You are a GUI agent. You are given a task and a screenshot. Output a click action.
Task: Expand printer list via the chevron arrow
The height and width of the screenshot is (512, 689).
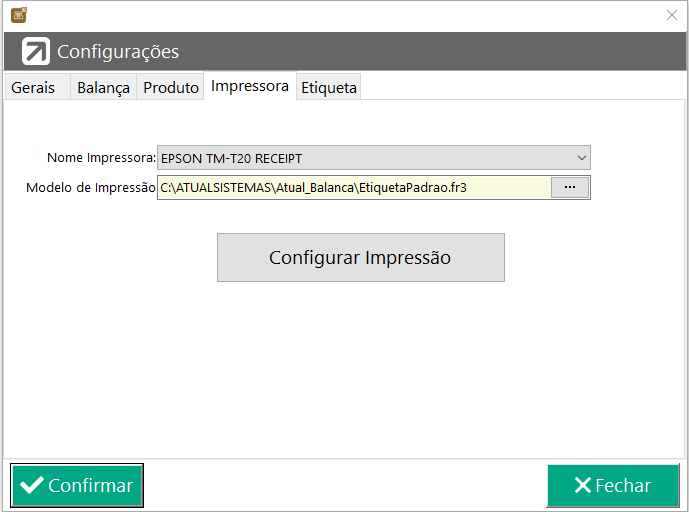581,158
